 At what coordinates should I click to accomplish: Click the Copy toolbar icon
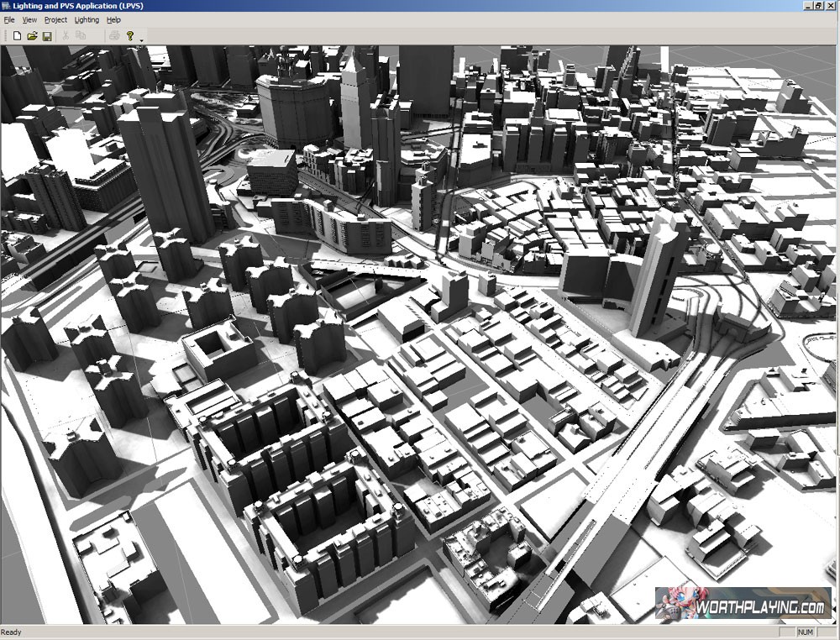81,35
